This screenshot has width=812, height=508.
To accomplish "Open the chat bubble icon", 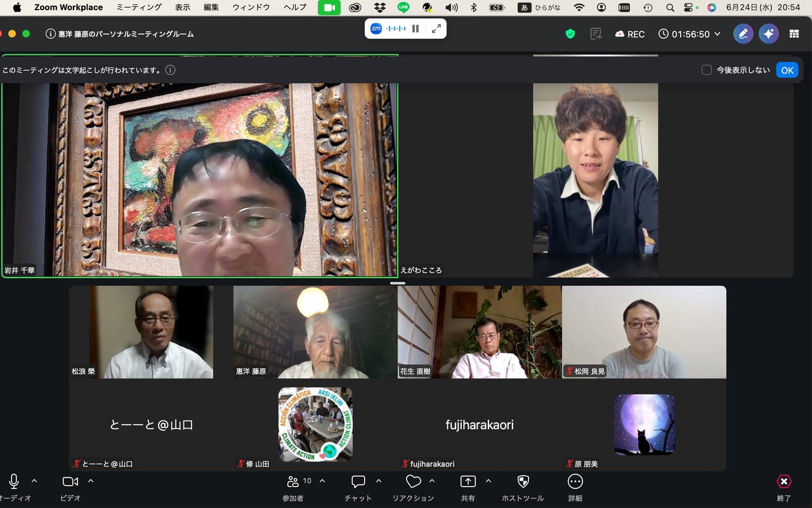I will [x=358, y=481].
